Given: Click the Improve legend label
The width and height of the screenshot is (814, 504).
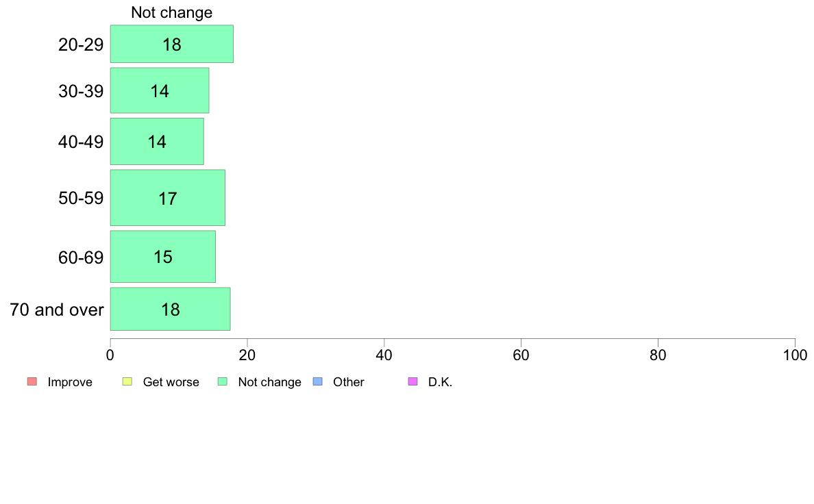Looking at the screenshot, I should click(70, 382).
